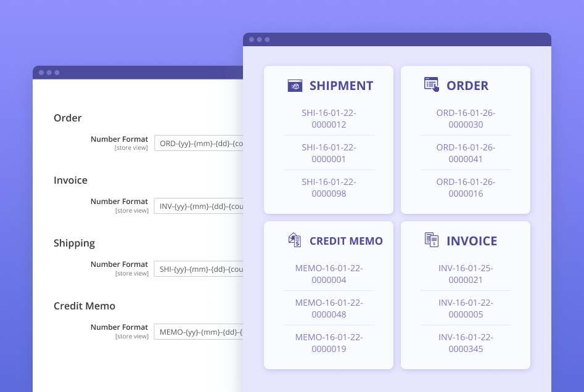584x392 pixels.
Task: Open shipment SHI-16-01-22-0000012
Action: click(x=329, y=119)
